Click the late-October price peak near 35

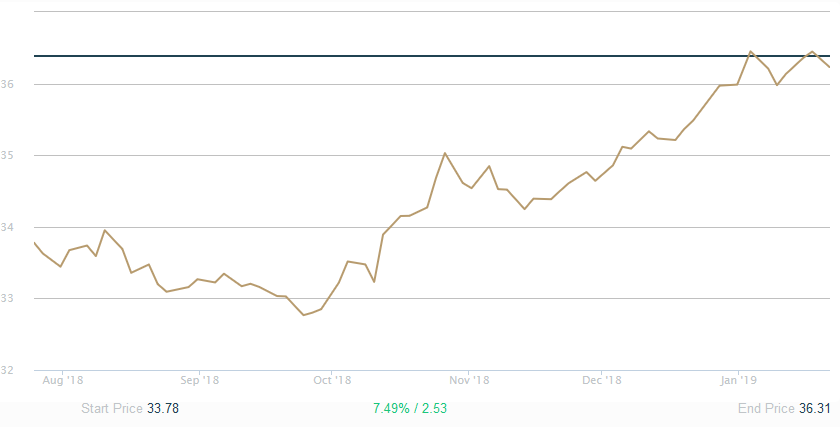pyautogui.click(x=444, y=153)
